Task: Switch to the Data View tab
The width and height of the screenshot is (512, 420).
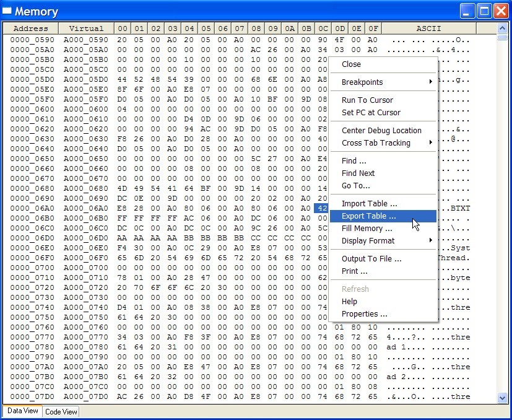Action: [x=22, y=411]
